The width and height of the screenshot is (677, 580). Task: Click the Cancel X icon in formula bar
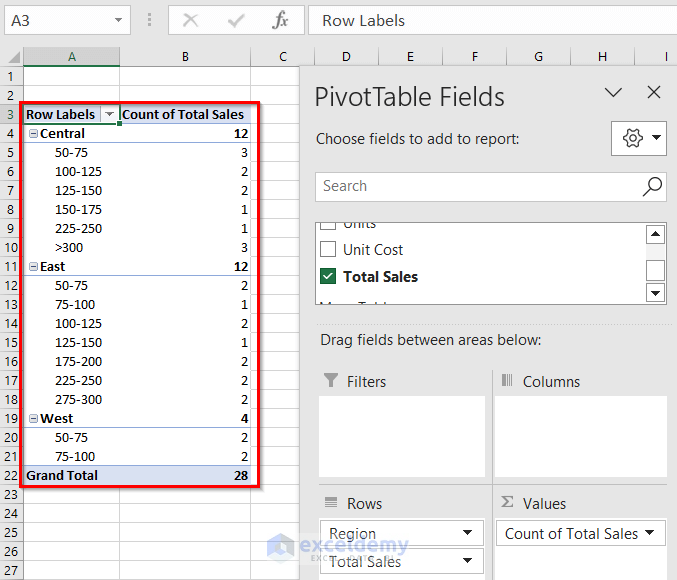point(191,20)
